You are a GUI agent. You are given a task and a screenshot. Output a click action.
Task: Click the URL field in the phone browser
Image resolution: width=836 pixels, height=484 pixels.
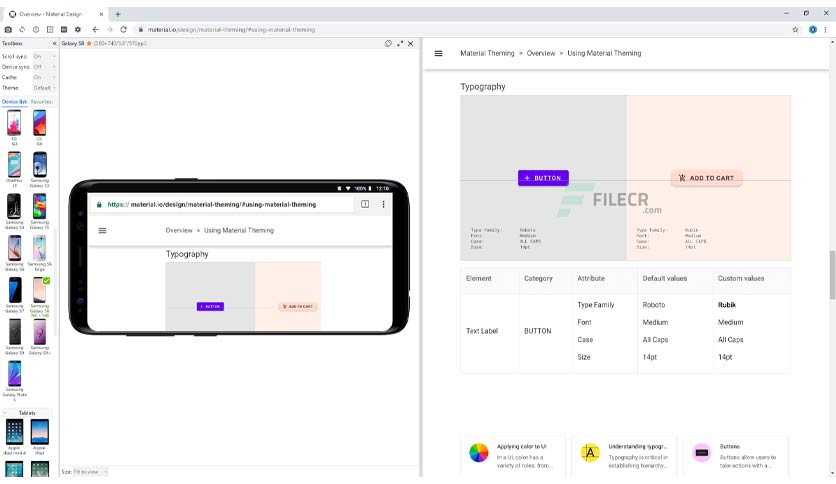pos(221,204)
